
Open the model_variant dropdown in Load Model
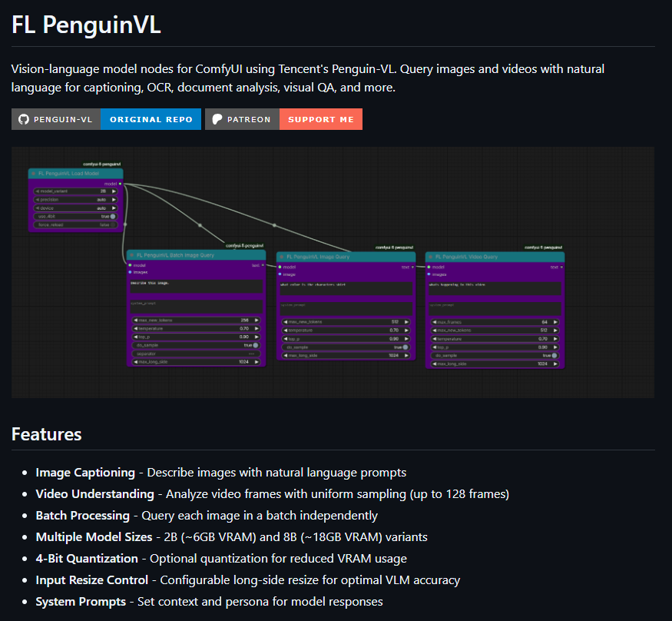pos(76,191)
